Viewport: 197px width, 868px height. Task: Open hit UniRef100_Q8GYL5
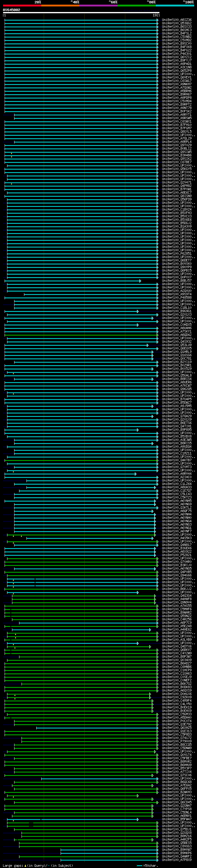coord(177,131)
